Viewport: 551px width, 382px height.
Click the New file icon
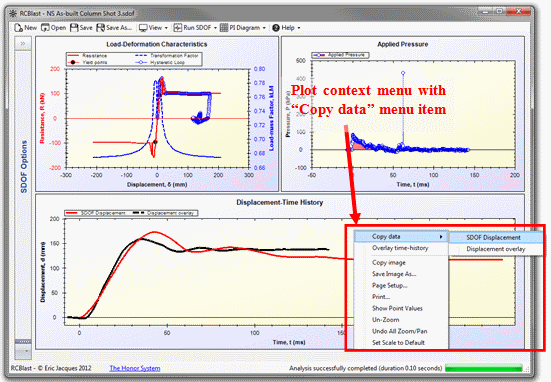coord(18,27)
